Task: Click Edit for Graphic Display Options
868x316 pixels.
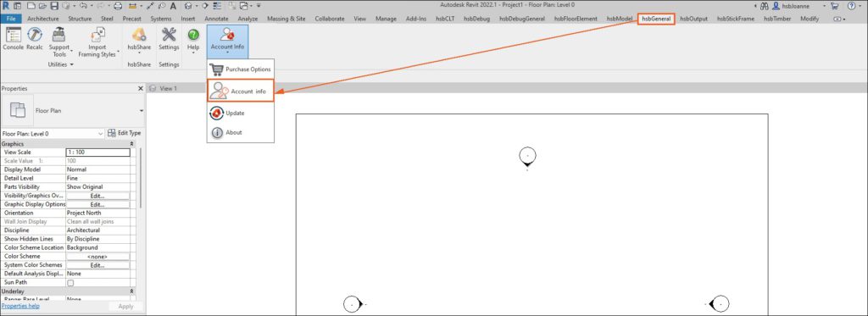Action: (x=97, y=204)
